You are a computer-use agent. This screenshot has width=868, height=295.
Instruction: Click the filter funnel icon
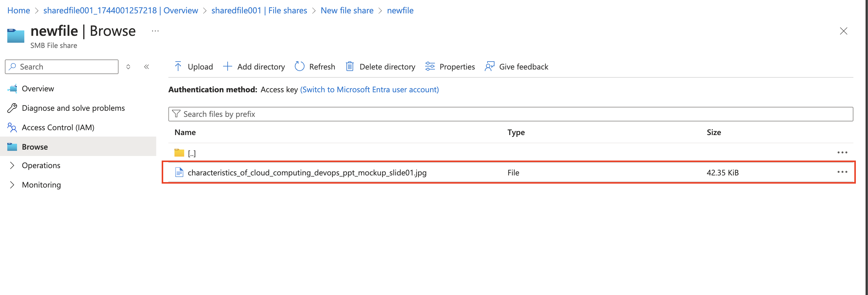[x=176, y=114]
